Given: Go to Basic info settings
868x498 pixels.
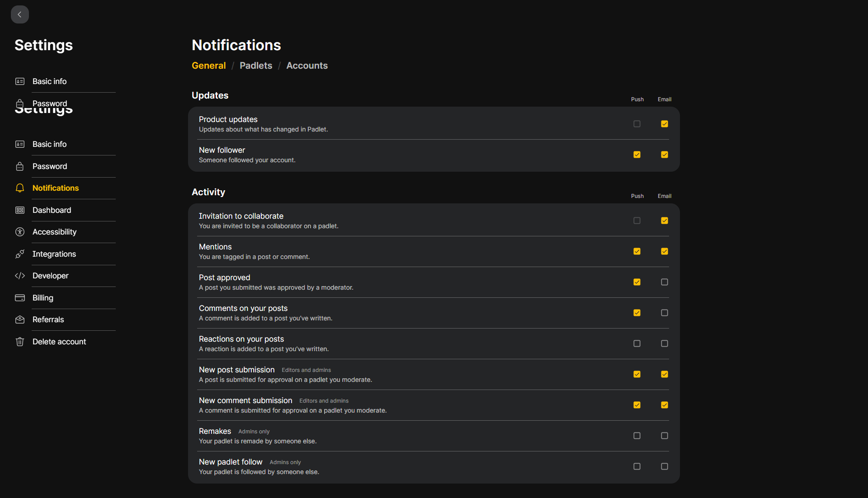Looking at the screenshot, I should (x=49, y=144).
